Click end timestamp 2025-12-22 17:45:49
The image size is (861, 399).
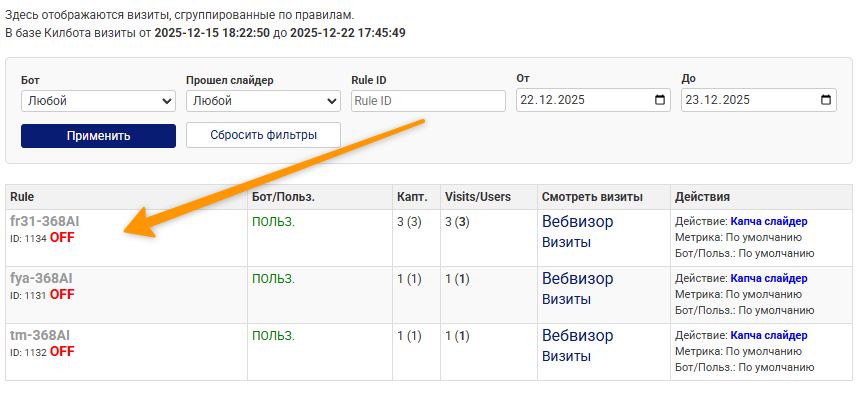tap(348, 33)
